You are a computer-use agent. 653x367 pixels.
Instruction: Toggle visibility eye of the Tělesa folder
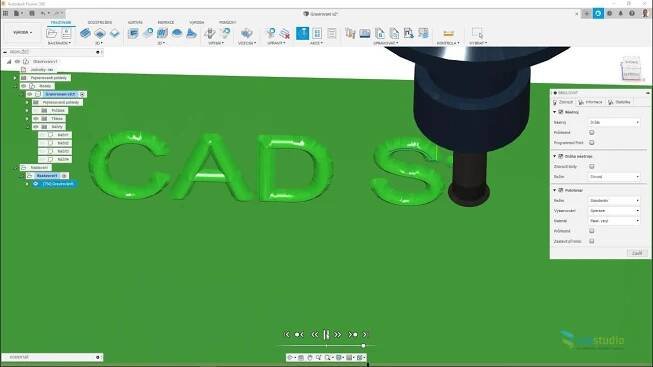[x=36, y=119]
